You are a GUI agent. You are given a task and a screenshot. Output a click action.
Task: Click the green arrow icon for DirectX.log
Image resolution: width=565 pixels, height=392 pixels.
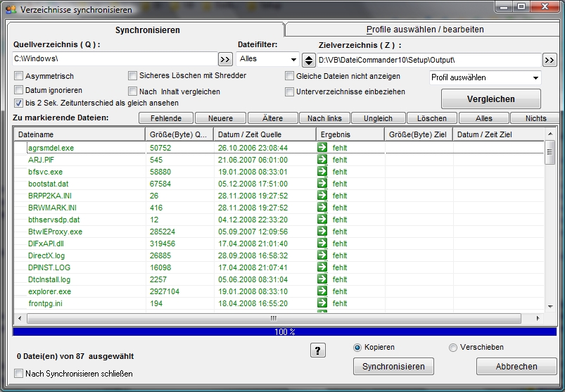pos(322,255)
